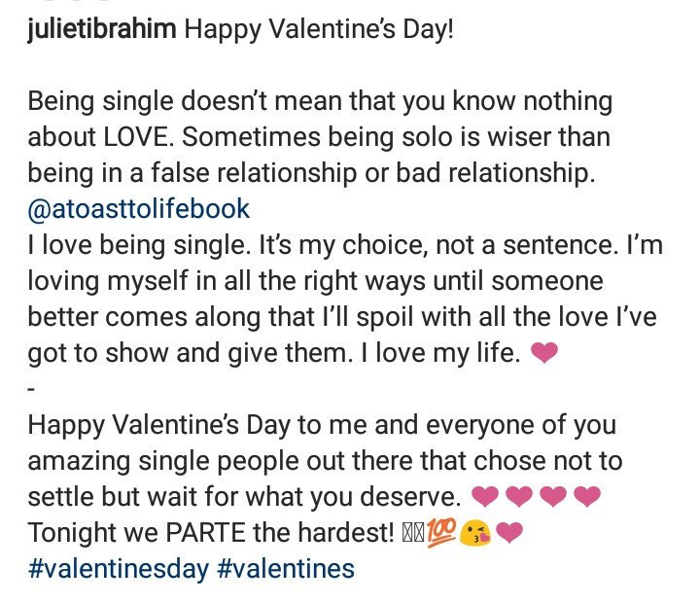Viewport: 700px width, 603px height.
Task: Click the third pink heart after "deserve."
Action: [x=552, y=497]
